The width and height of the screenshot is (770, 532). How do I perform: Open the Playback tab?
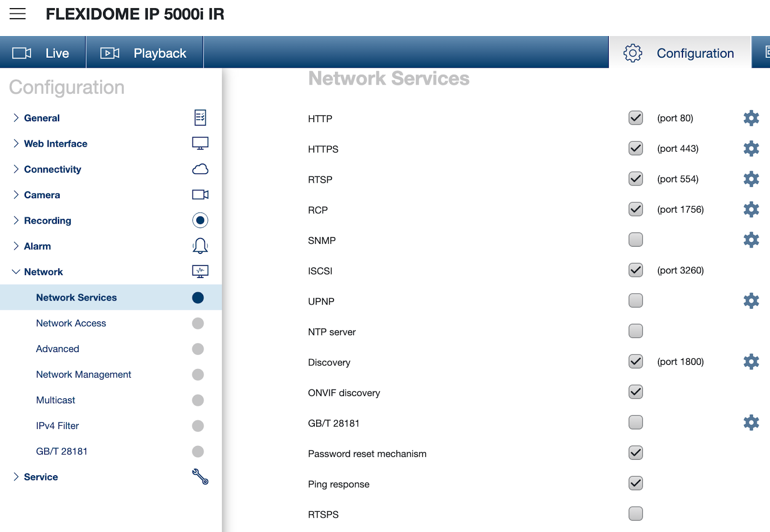pos(144,53)
